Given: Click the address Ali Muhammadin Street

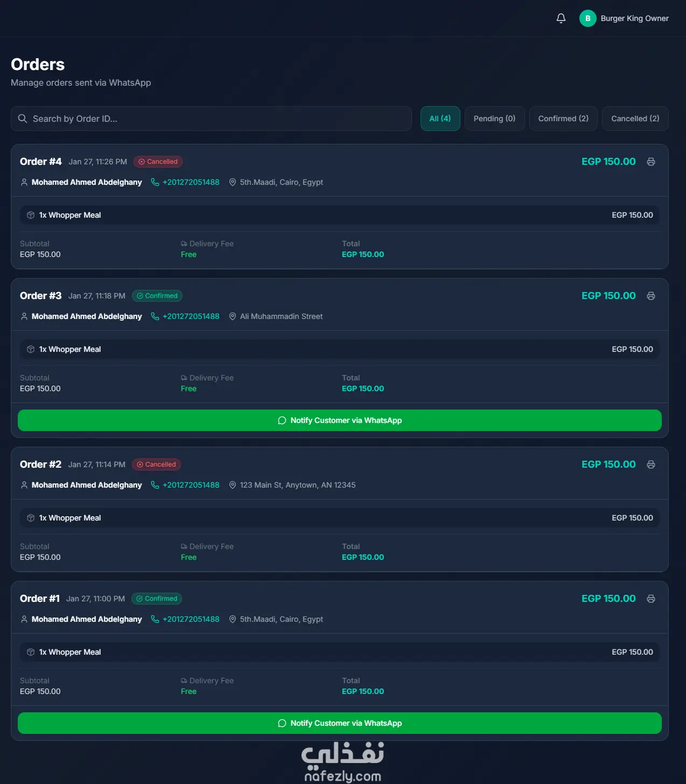Looking at the screenshot, I should point(281,316).
